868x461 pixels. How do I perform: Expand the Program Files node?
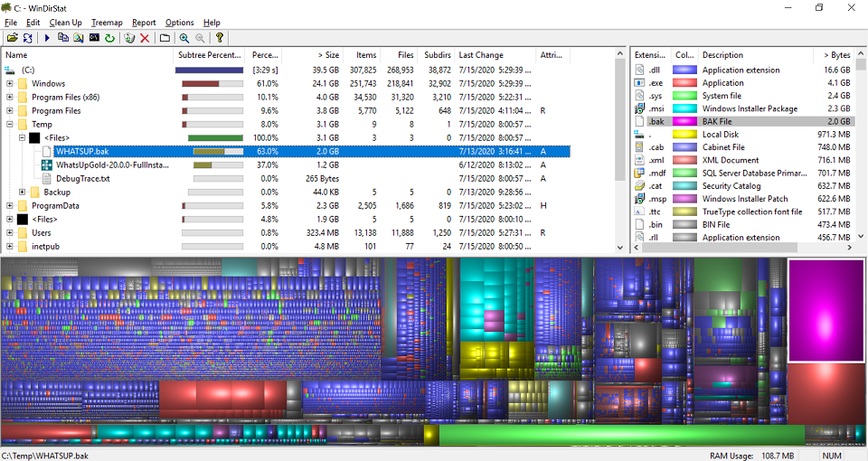pos(9,110)
